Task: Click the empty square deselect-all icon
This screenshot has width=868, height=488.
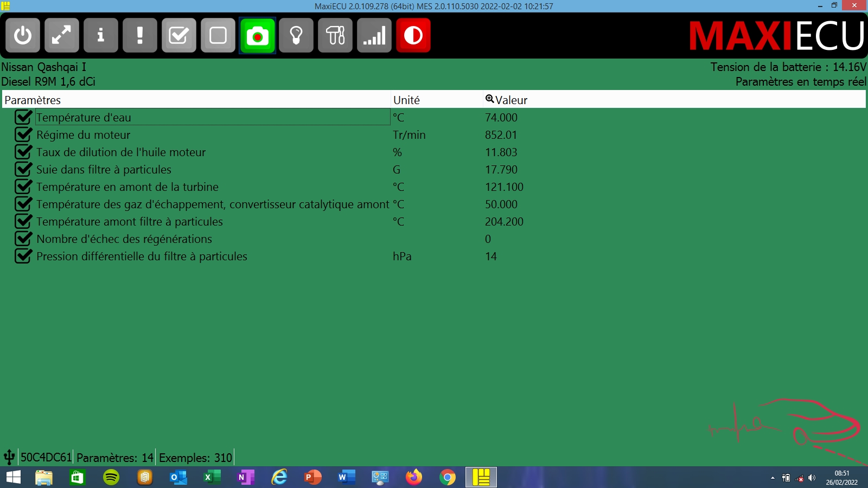Action: [x=218, y=35]
